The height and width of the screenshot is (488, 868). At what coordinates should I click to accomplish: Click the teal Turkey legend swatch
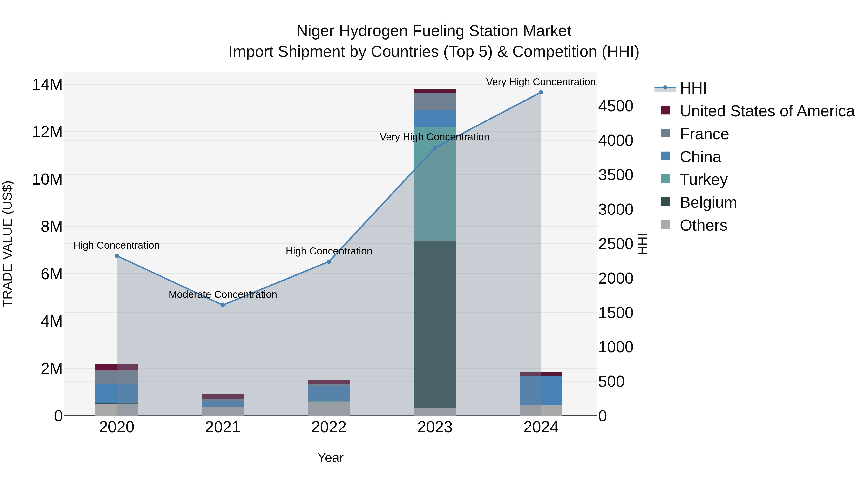coord(665,179)
